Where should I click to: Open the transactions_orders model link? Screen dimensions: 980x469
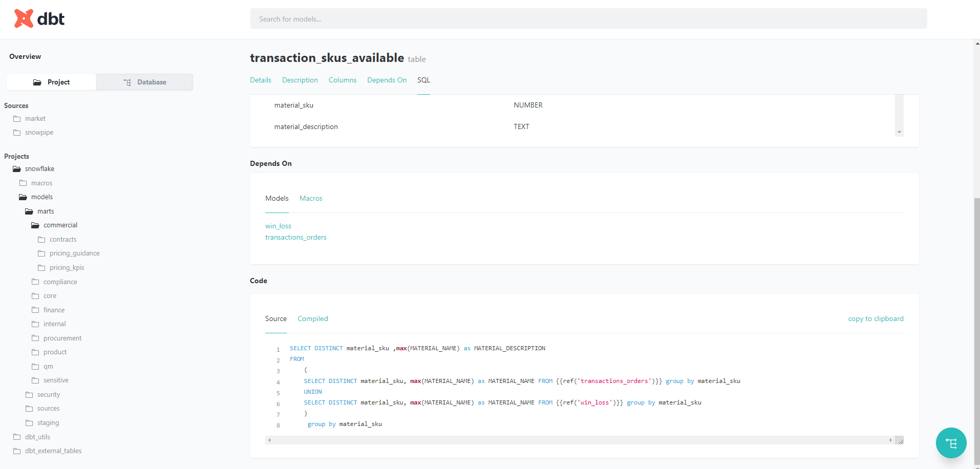[295, 237]
